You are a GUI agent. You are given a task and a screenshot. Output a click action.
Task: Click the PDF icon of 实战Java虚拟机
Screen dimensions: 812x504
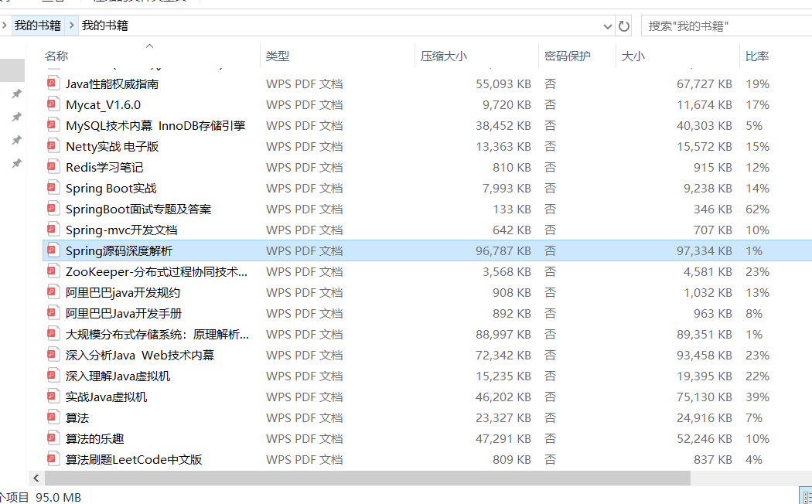coord(53,397)
